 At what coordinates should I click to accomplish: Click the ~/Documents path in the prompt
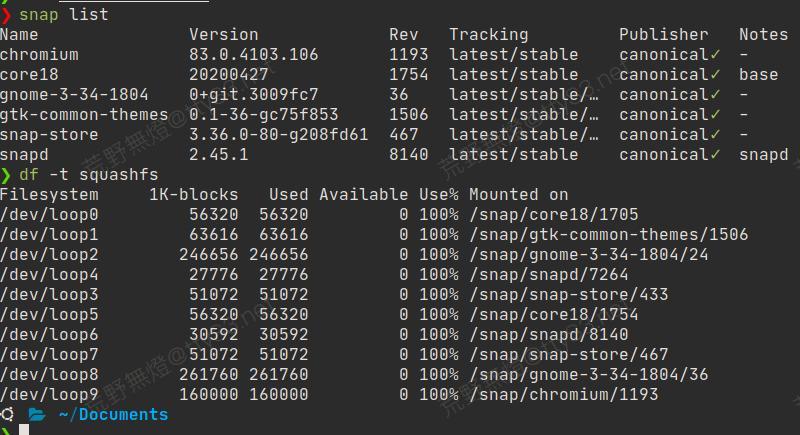(113, 415)
